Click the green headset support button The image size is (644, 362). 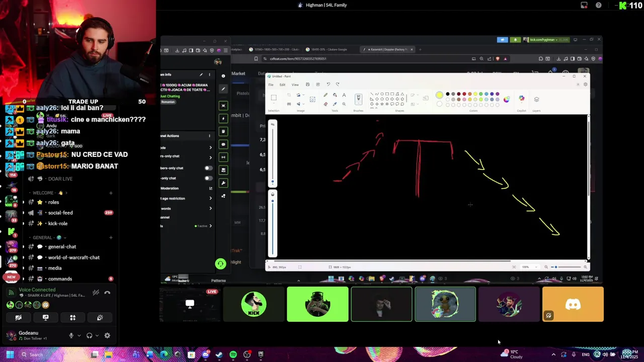(220, 263)
